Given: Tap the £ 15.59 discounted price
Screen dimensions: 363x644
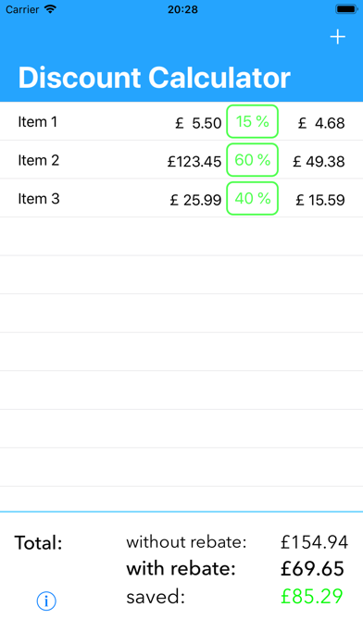Looking at the screenshot, I should (319, 201).
